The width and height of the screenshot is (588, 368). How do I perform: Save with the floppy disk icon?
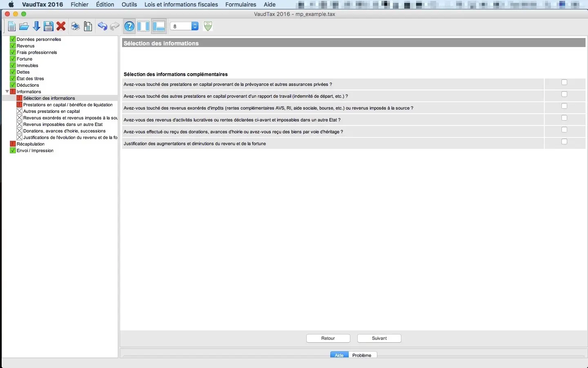(x=49, y=27)
